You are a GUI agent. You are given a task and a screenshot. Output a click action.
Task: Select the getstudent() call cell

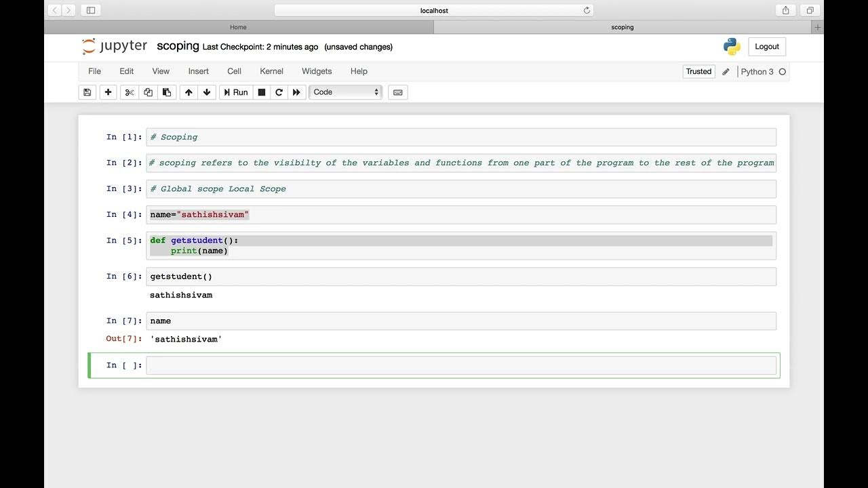461,277
